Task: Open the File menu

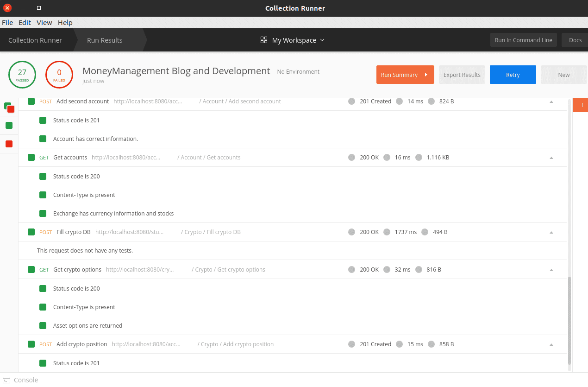Action: pyautogui.click(x=7, y=23)
